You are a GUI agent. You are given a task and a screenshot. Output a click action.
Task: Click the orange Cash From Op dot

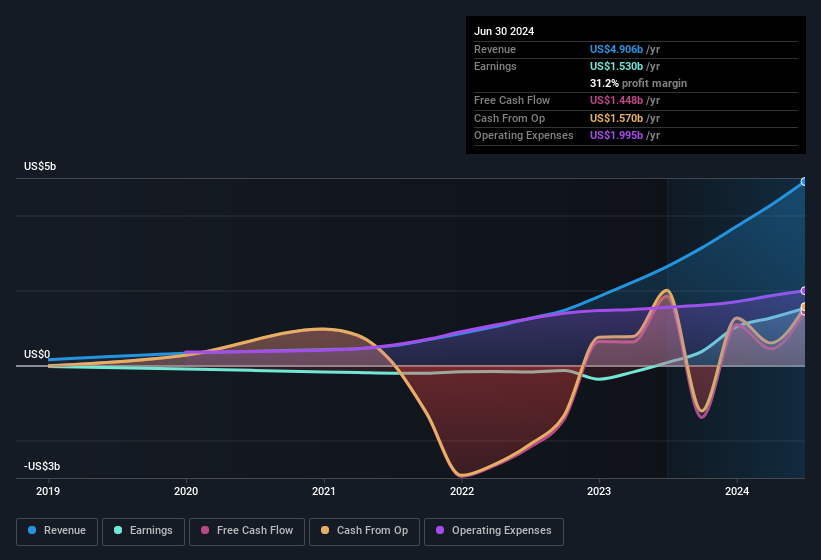325,530
